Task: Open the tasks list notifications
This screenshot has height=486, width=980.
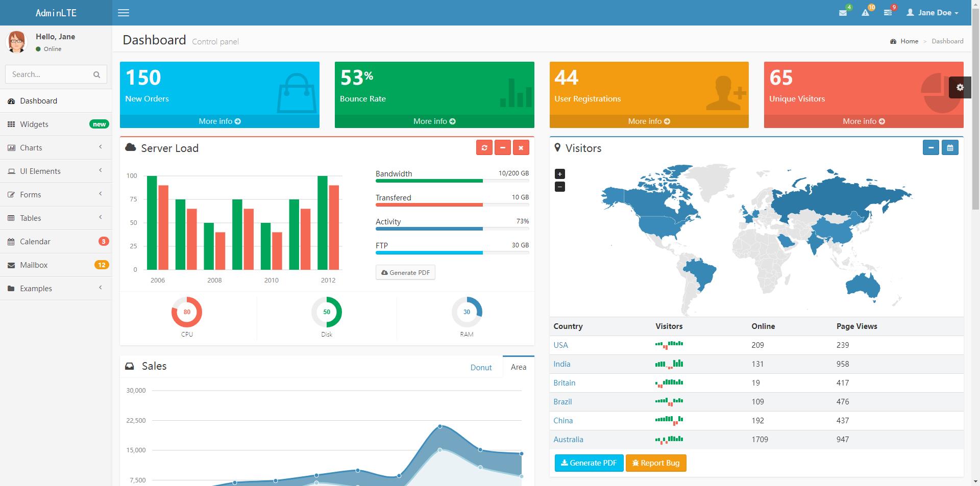Action: [888, 13]
